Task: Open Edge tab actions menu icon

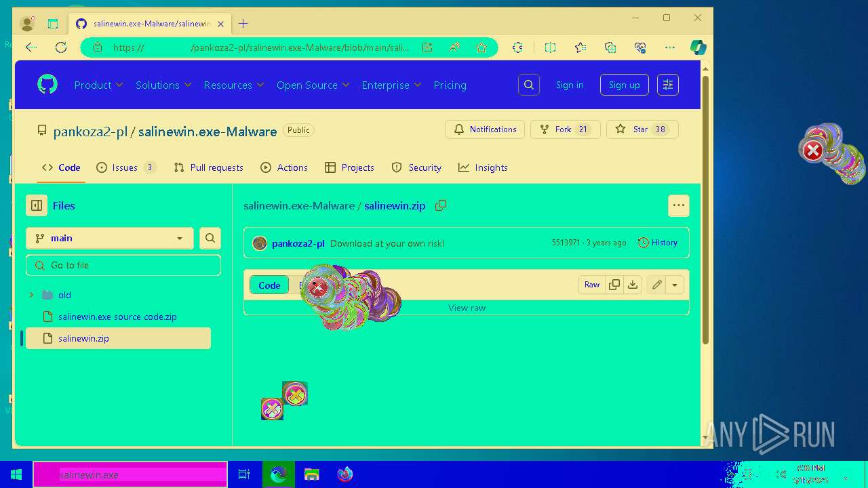Action: pos(53,24)
